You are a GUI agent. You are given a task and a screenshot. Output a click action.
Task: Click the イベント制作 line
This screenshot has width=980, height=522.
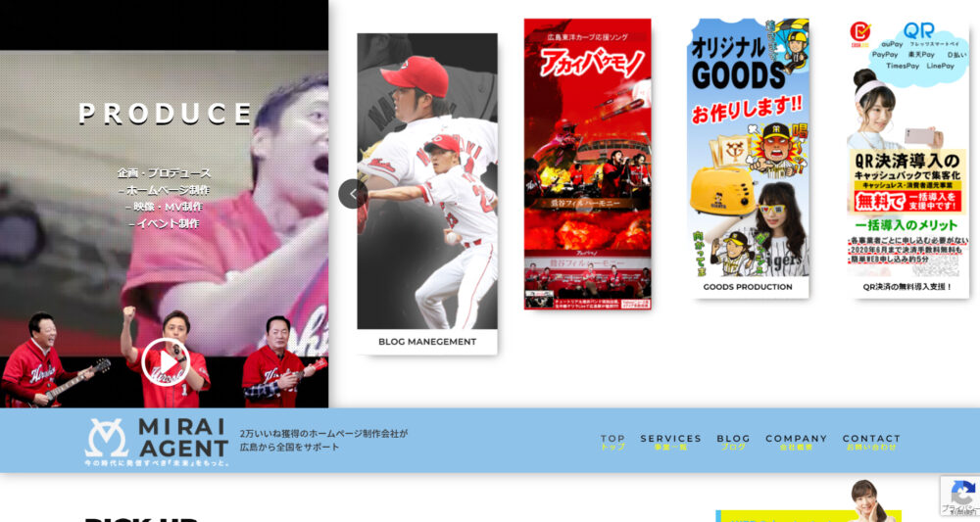tap(165, 223)
